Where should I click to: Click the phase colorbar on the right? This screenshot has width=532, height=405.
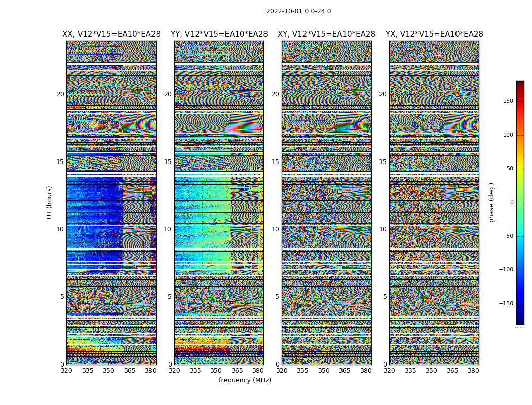520,202
